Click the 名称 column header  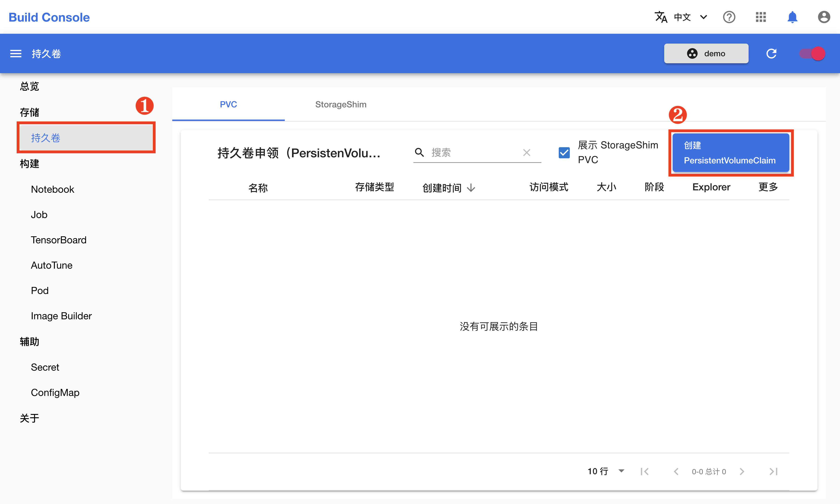coord(258,188)
